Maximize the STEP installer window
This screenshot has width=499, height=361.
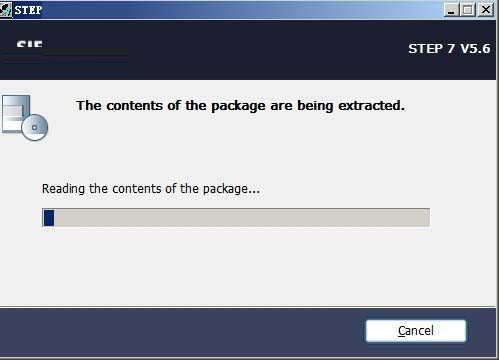(x=468, y=10)
